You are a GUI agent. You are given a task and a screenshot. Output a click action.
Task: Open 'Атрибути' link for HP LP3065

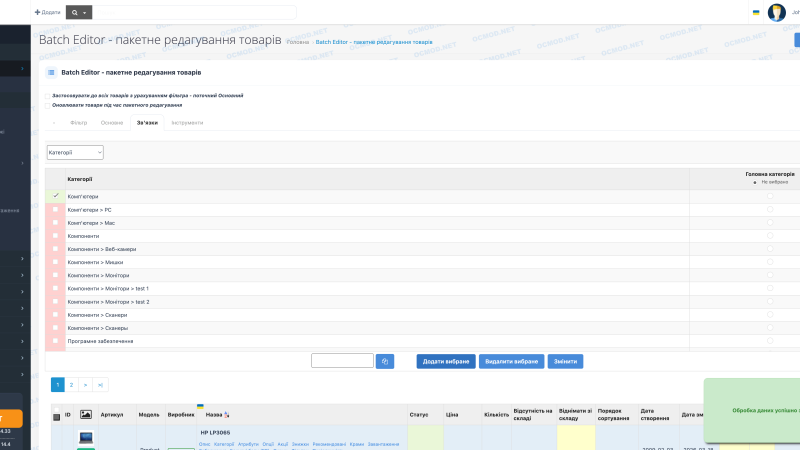[x=248, y=444]
